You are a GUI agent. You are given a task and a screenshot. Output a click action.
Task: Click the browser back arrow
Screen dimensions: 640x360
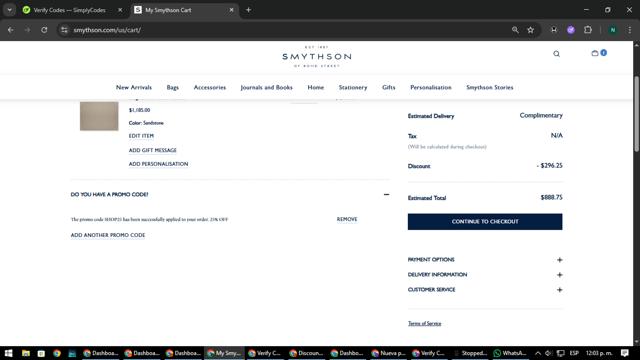11,30
